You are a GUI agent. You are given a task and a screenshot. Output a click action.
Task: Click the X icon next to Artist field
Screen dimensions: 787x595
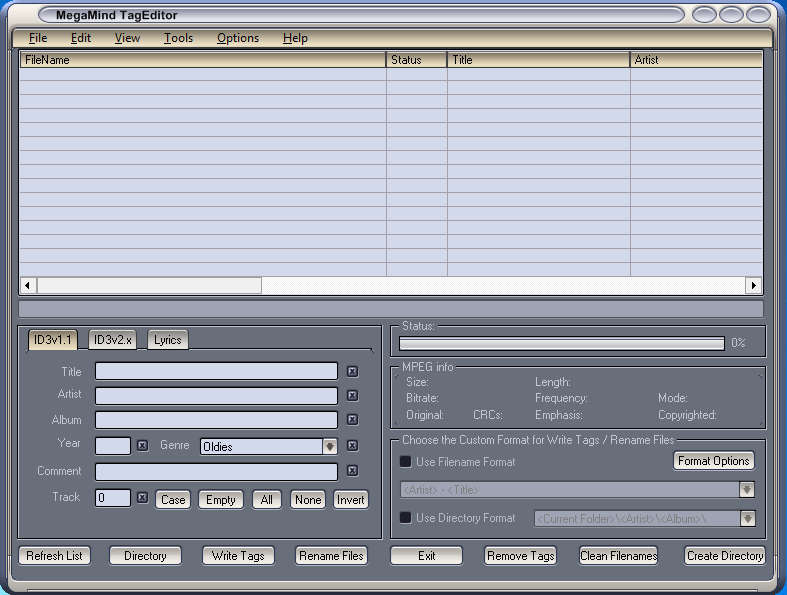coord(352,395)
